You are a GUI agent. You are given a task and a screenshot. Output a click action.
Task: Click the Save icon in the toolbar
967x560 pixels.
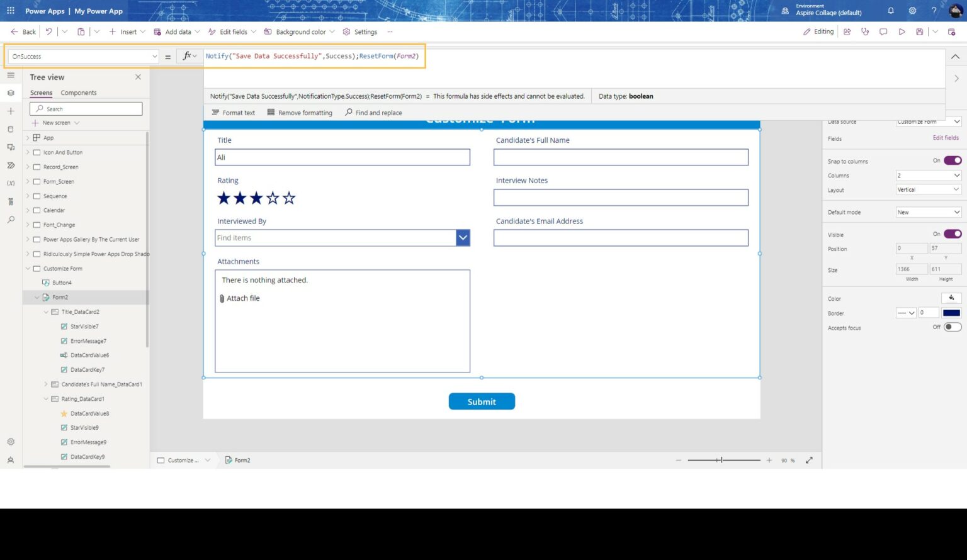coord(919,31)
